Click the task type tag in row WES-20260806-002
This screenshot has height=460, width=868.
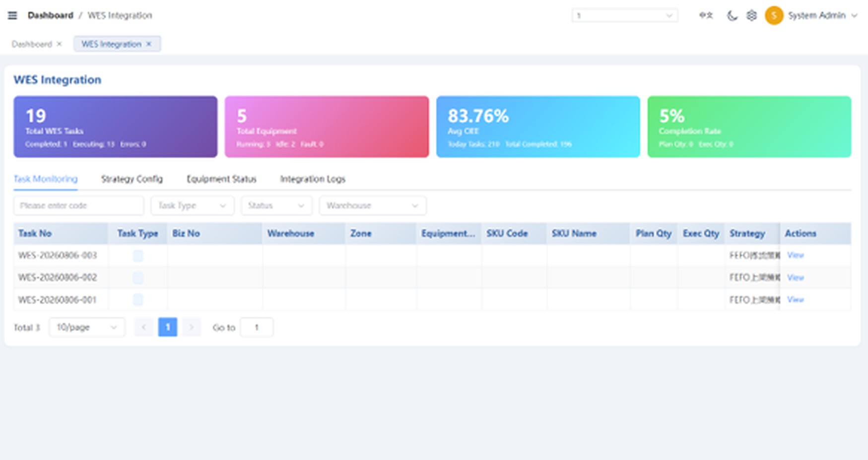pos(137,277)
